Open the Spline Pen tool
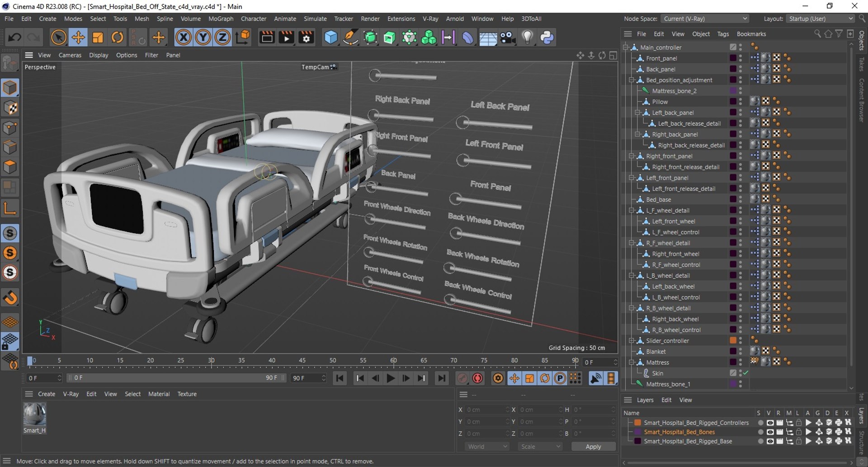 350,38
